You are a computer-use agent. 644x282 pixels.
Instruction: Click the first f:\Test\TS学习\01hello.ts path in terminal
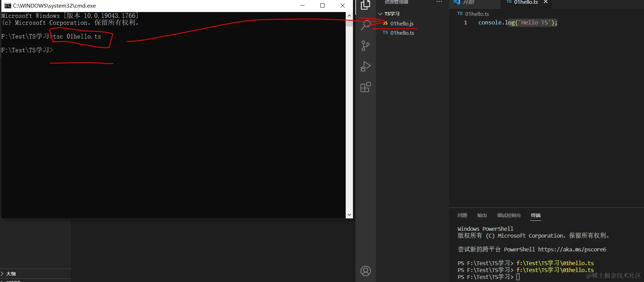[x=555, y=263]
